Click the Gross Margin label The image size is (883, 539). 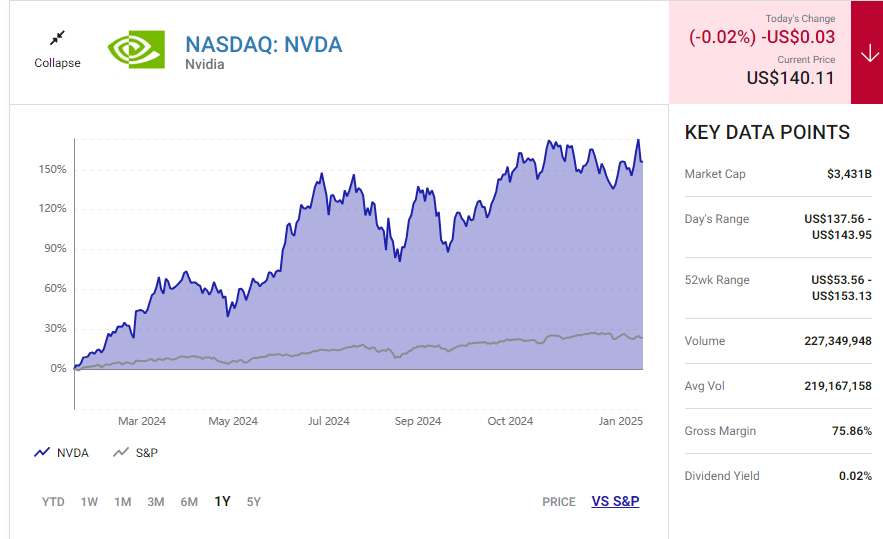click(720, 431)
